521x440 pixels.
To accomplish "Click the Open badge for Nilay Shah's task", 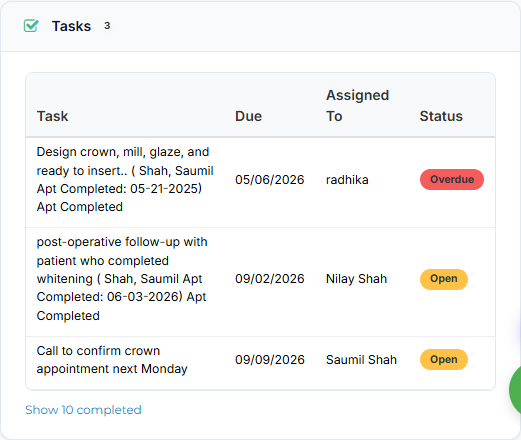I will point(444,279).
